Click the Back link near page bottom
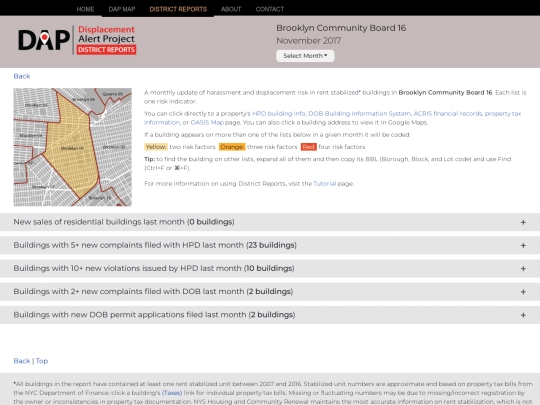 [x=22, y=361]
